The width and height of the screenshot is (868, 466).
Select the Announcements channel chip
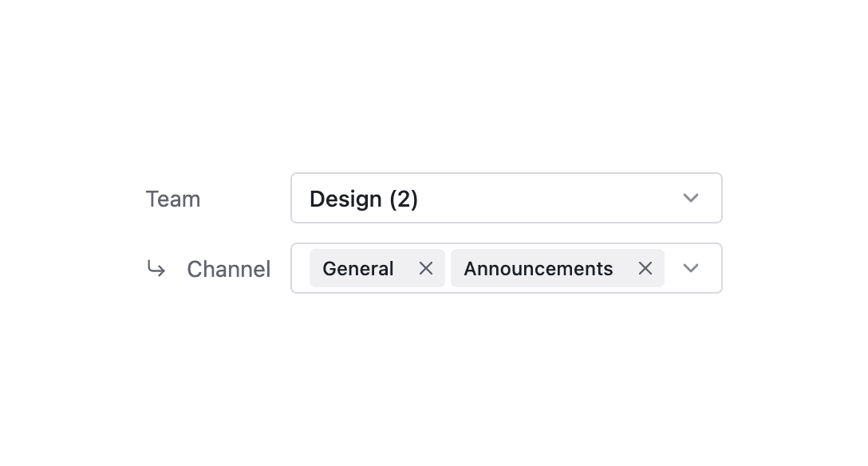tap(539, 268)
